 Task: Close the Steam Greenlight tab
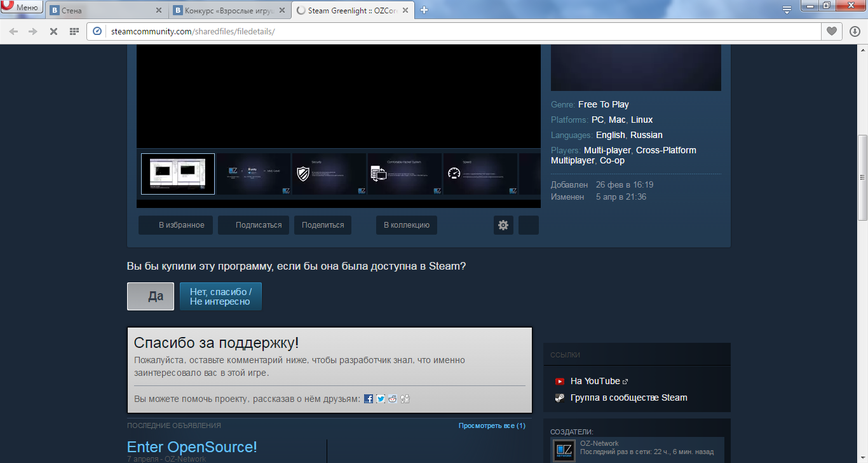pyautogui.click(x=405, y=10)
